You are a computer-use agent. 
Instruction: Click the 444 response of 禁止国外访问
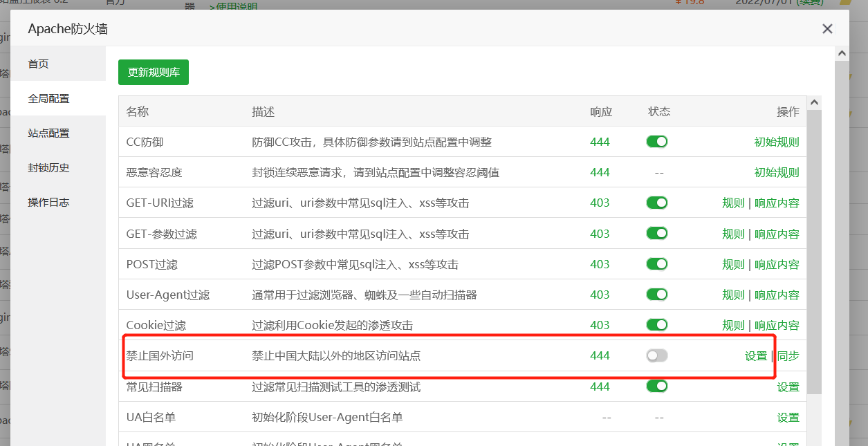[600, 355]
